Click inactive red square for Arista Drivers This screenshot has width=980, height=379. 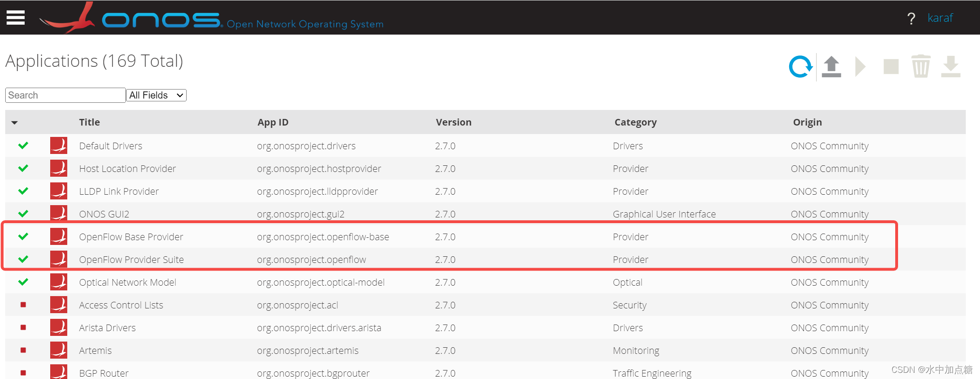click(23, 327)
